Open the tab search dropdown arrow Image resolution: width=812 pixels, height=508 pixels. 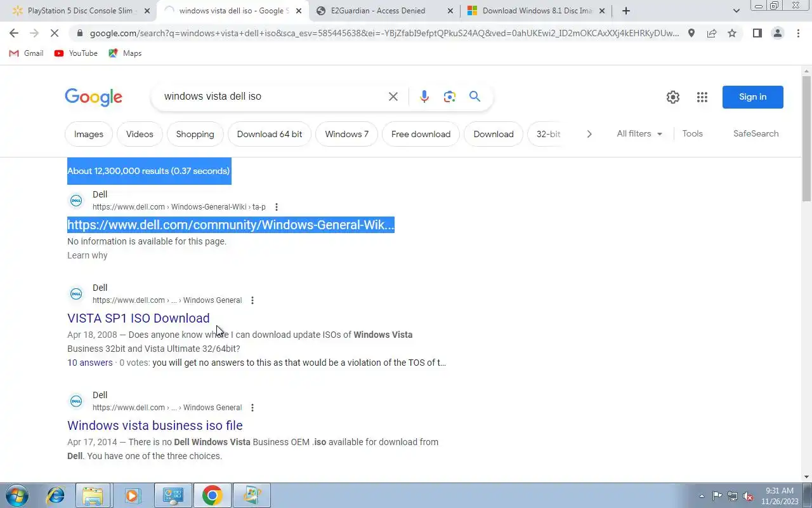click(736, 11)
